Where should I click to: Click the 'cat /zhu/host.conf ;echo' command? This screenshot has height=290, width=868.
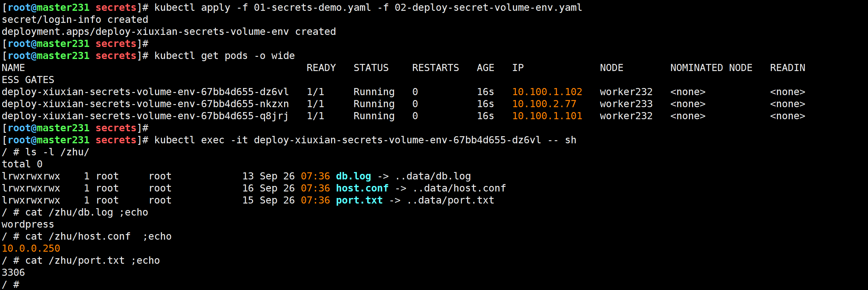(99, 236)
